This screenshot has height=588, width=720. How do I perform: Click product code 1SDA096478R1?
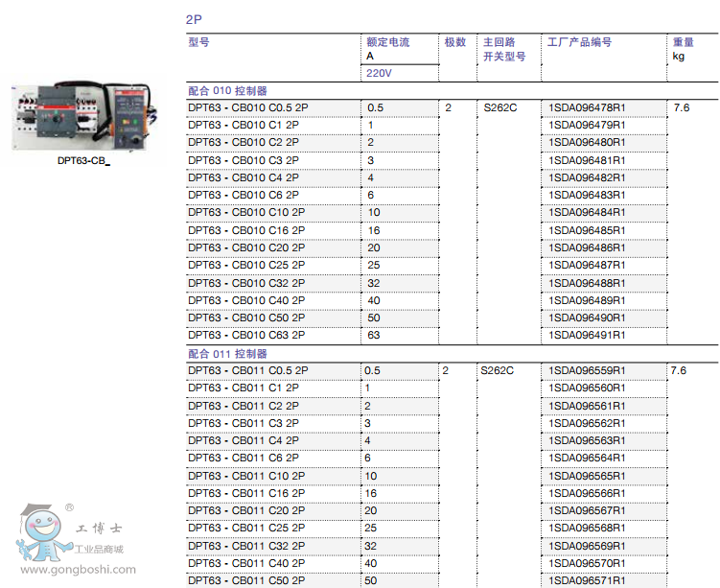[587, 107]
